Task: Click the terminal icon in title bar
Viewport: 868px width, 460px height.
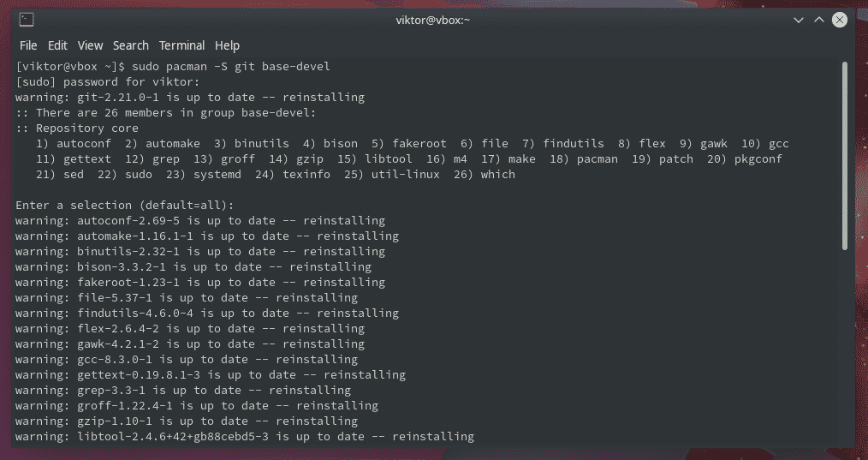Action: click(x=27, y=20)
